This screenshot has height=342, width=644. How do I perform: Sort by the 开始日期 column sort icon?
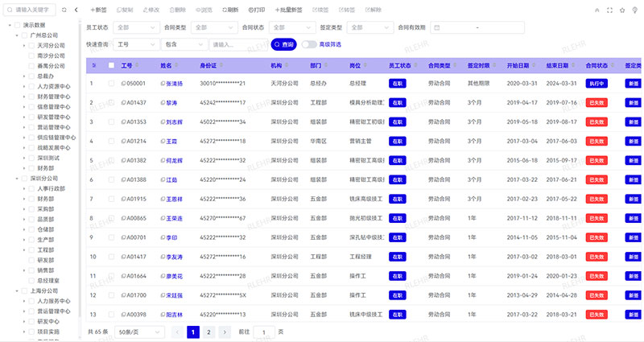[534, 65]
